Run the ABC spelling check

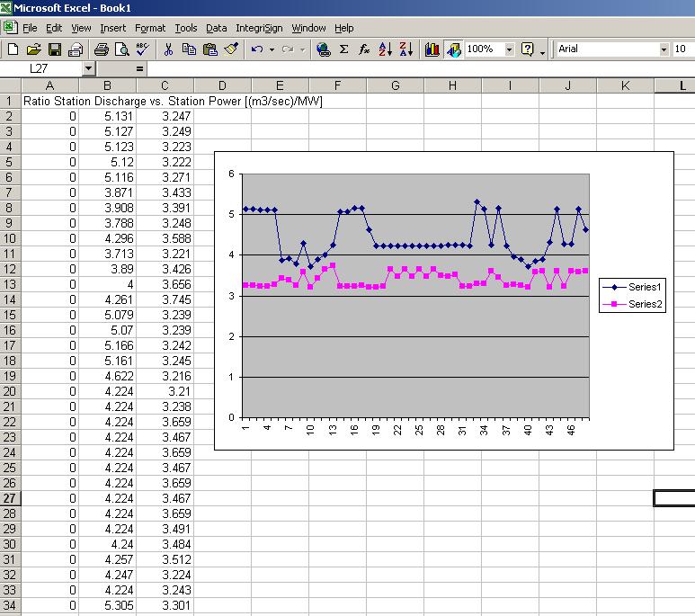tap(143, 49)
